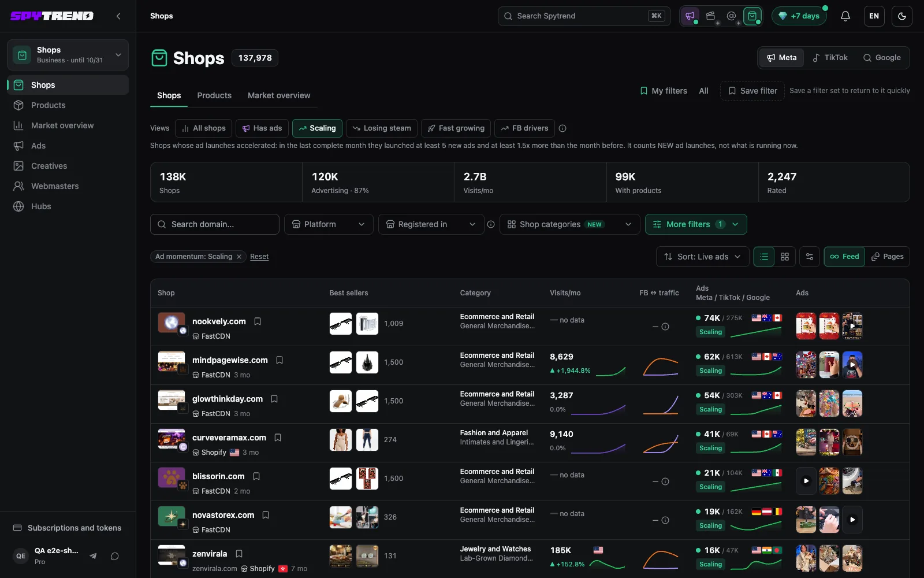Open the Sort: Live ads dropdown
924x578 pixels.
(702, 257)
